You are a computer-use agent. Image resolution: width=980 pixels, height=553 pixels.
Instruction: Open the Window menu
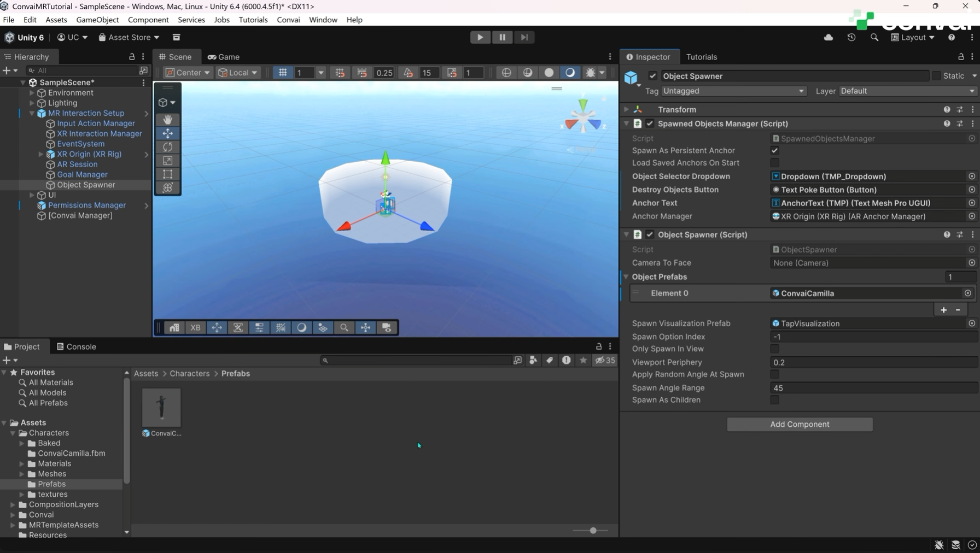(323, 20)
